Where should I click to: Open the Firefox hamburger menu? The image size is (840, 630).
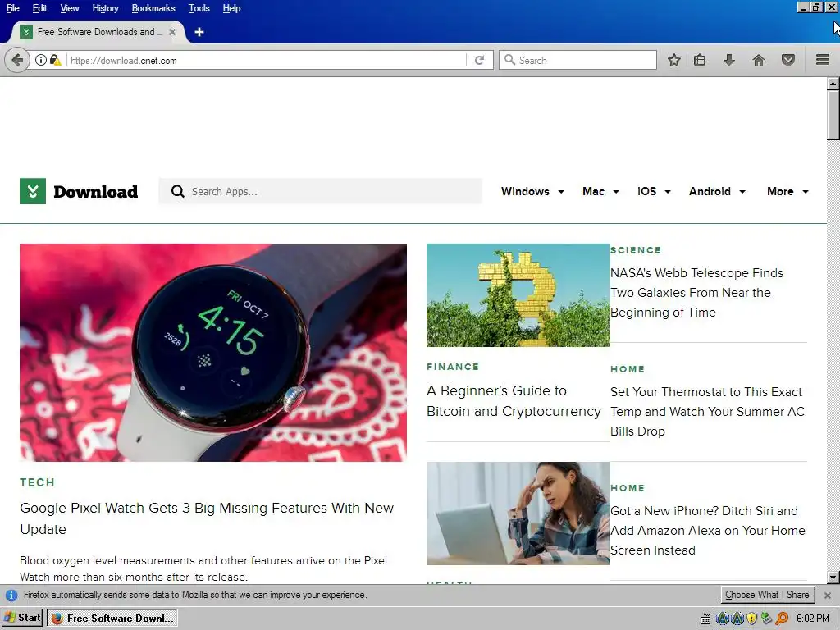[823, 60]
